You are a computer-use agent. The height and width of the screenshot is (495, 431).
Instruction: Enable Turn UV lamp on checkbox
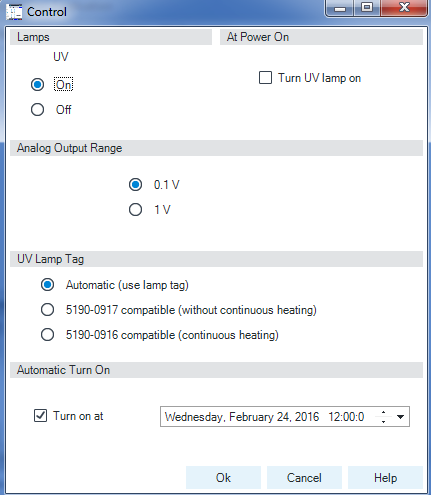click(x=265, y=78)
